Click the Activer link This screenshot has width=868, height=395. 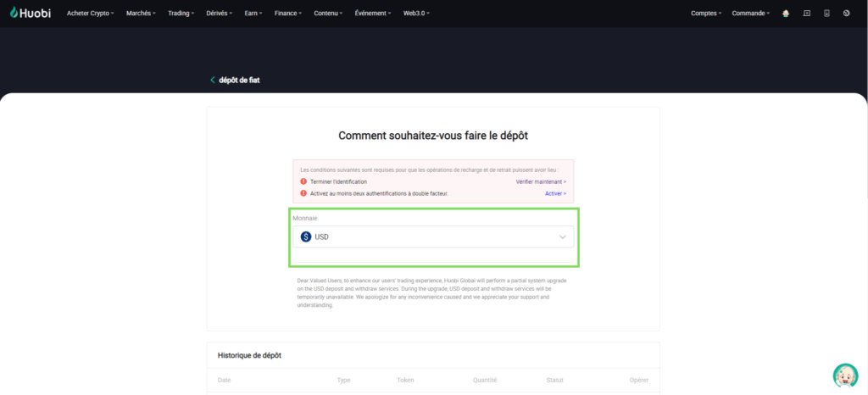(x=556, y=193)
